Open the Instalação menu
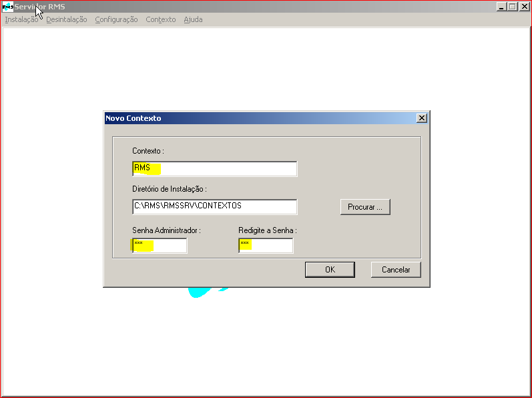The height and width of the screenshot is (398, 532). pyautogui.click(x=21, y=19)
